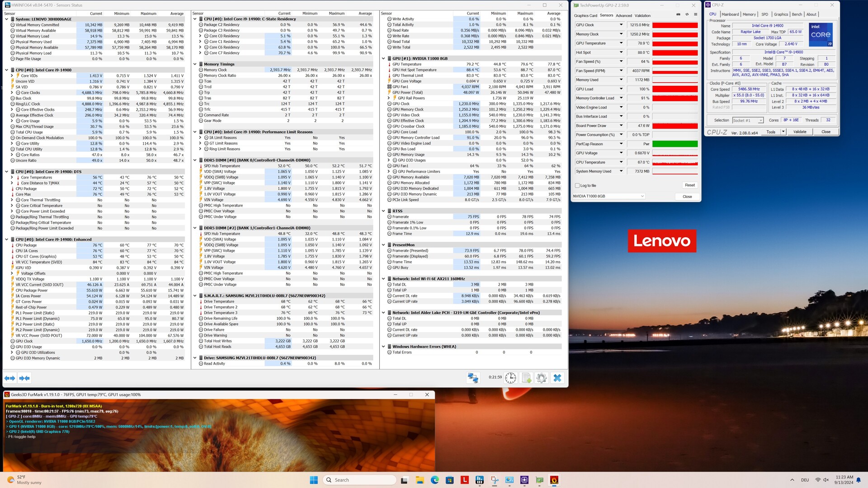Enable the Log to file checkbox

click(577, 185)
